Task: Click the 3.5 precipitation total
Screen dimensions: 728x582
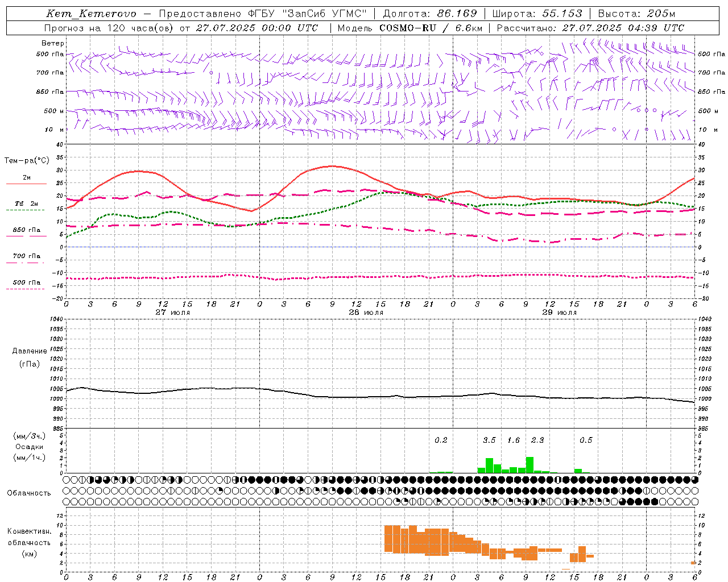Action: (490, 440)
